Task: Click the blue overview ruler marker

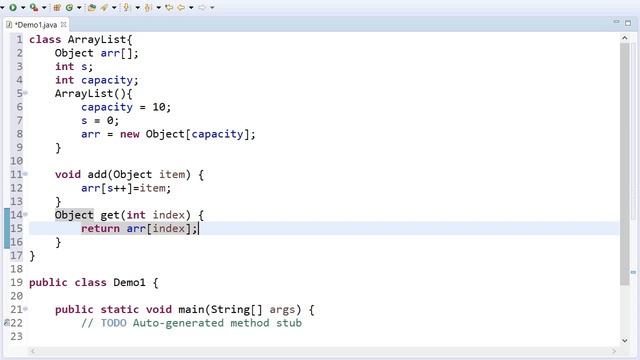Action: (633, 272)
